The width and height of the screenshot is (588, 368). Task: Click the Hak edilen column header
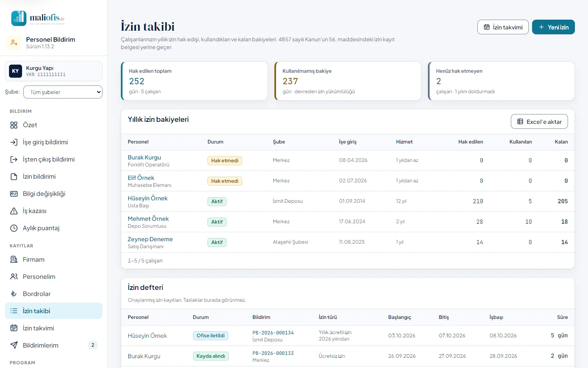471,142
